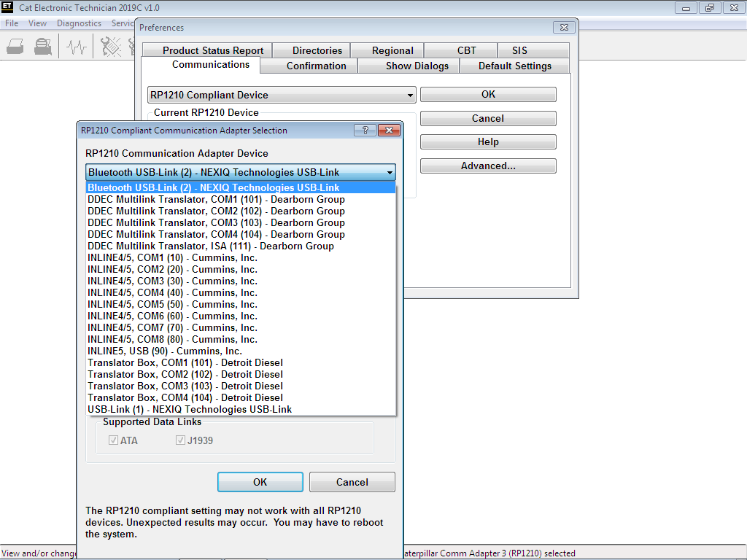Image resolution: width=747 pixels, height=560 pixels.
Task: Collapse the RP1210 Communication Adapter Device dropdown
Action: pos(391,172)
